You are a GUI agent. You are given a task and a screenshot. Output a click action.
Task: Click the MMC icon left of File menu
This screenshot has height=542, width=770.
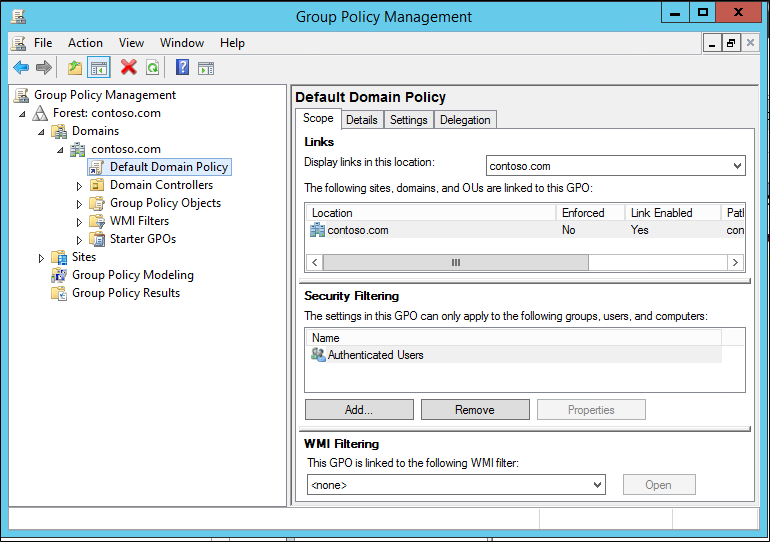tap(19, 43)
